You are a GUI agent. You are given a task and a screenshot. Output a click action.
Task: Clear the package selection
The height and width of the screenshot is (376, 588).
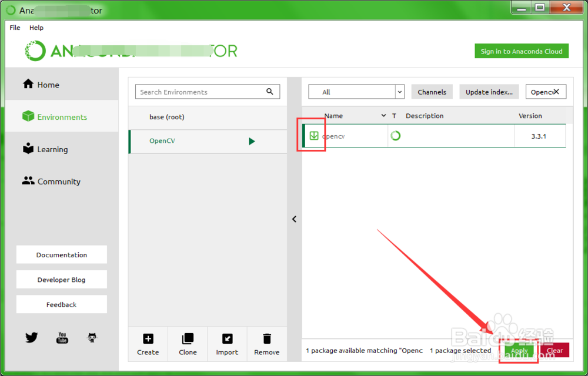[554, 351]
